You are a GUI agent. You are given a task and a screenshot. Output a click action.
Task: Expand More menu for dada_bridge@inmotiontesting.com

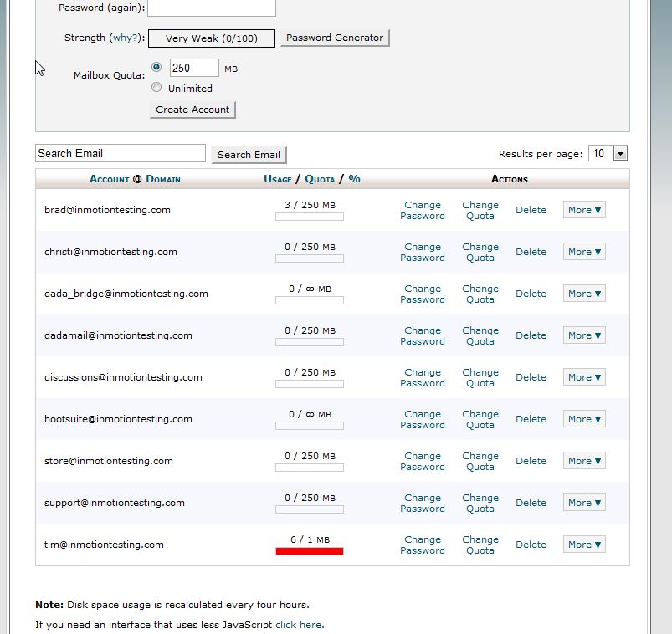(x=584, y=294)
